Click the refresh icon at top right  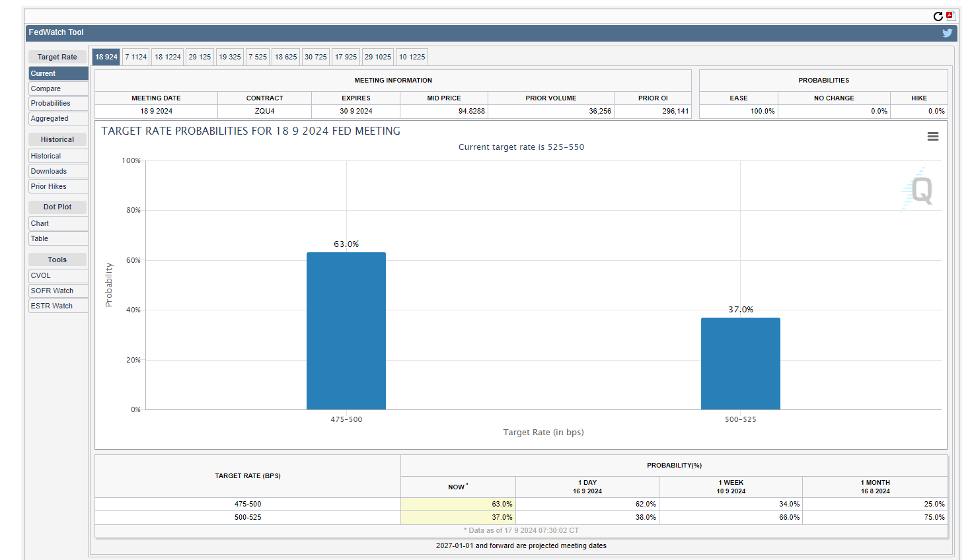[x=938, y=17]
